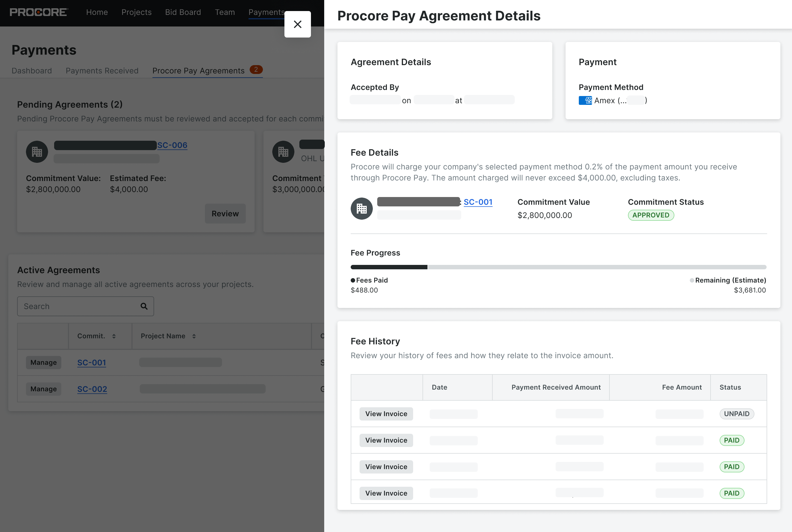Sort by the Commit. column arrows
792x532 pixels.
click(114, 336)
